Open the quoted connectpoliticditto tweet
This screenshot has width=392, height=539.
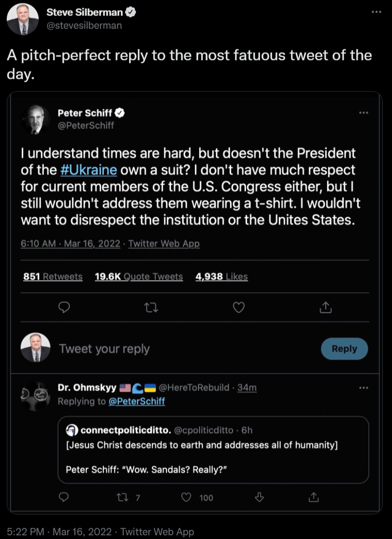pos(213,449)
